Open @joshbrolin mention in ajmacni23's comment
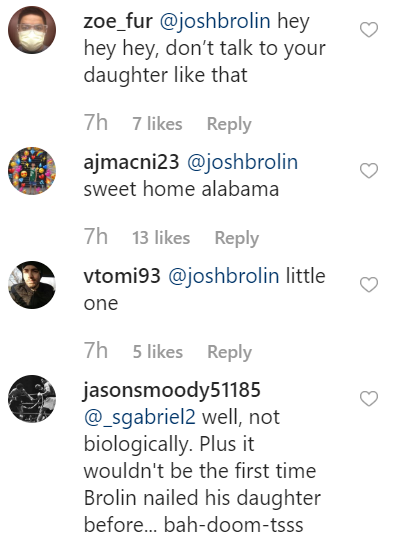The width and height of the screenshot is (397, 548). (x=243, y=163)
